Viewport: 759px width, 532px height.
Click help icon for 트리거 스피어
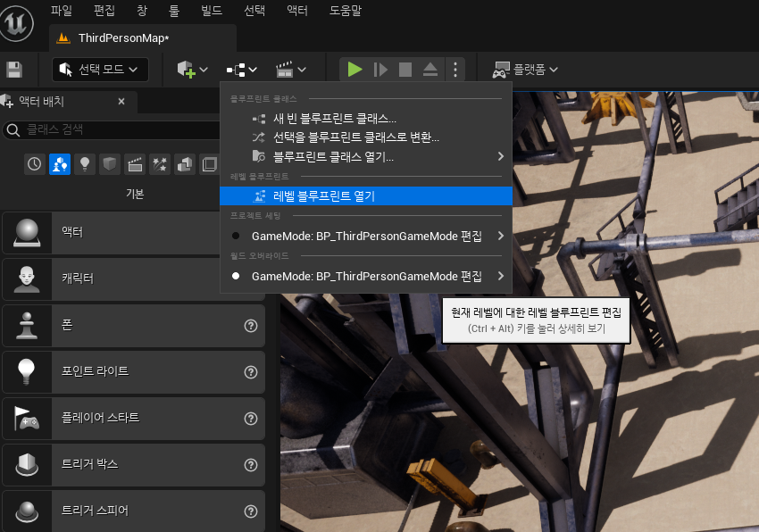(251, 511)
